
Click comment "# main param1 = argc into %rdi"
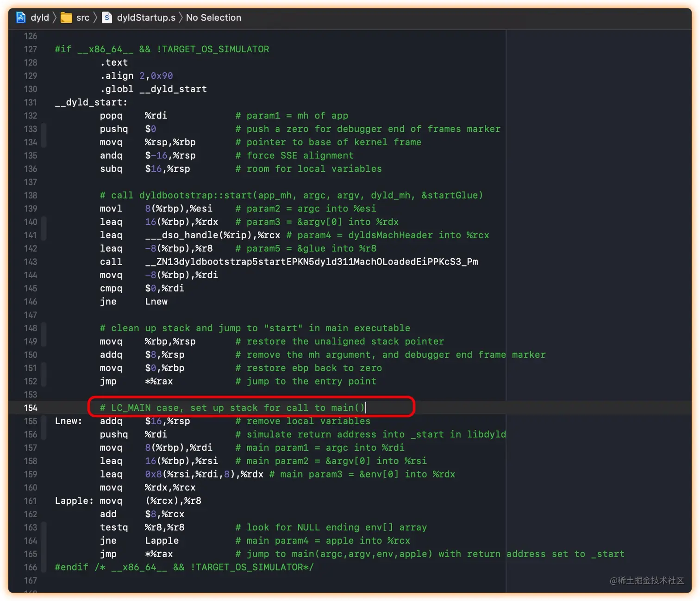(320, 448)
